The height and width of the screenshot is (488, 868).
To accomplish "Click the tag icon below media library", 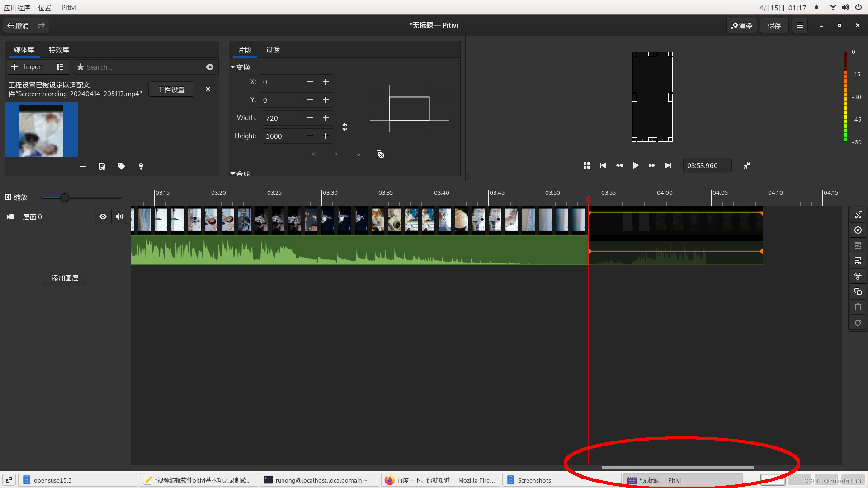I will pos(121,166).
